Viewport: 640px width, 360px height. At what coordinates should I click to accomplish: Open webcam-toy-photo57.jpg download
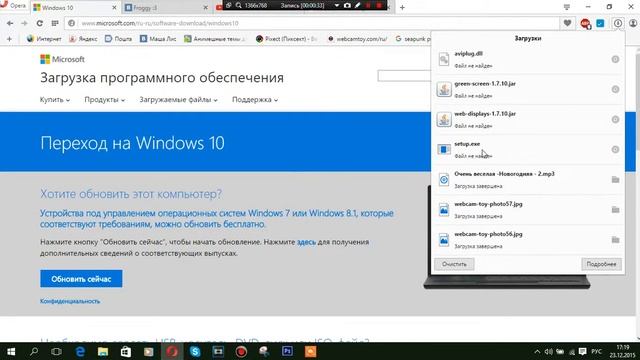pyautogui.click(x=528, y=210)
